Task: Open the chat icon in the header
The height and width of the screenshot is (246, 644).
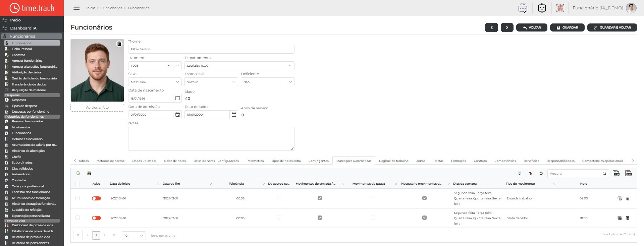Action: [523, 8]
